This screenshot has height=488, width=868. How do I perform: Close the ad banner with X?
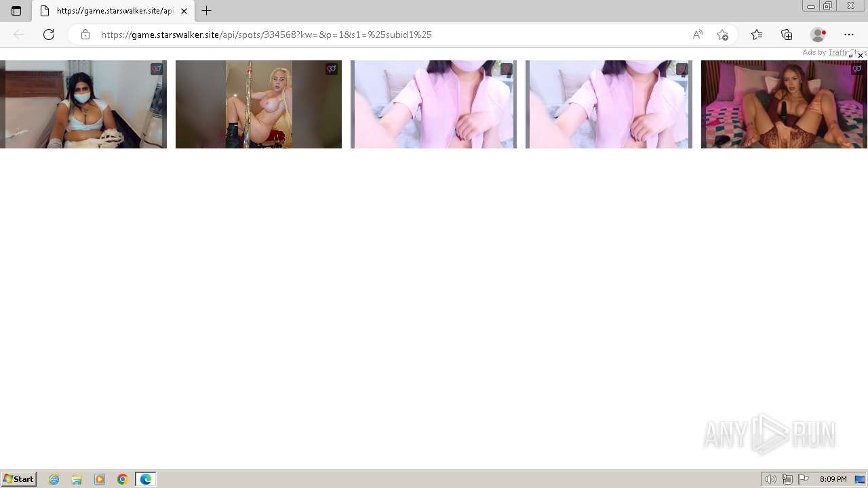[x=861, y=56]
